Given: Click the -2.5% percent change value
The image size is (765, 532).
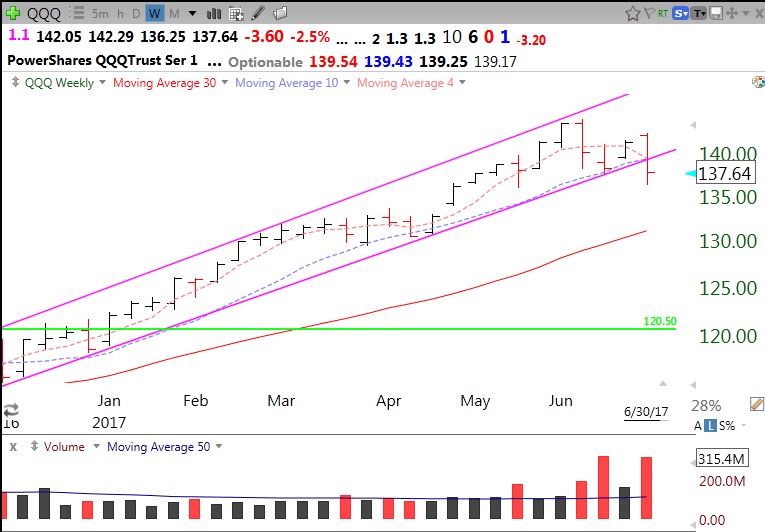Looking at the screenshot, I should [310, 37].
